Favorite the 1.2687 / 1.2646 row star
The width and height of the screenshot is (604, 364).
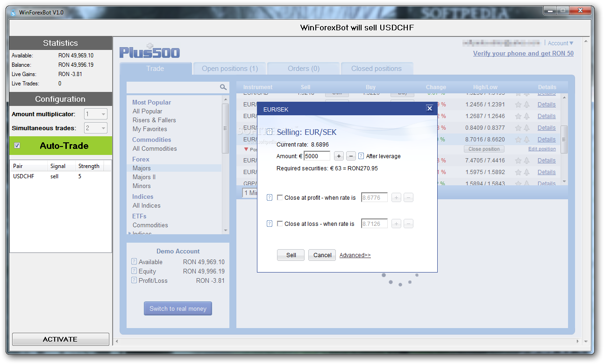(518, 116)
